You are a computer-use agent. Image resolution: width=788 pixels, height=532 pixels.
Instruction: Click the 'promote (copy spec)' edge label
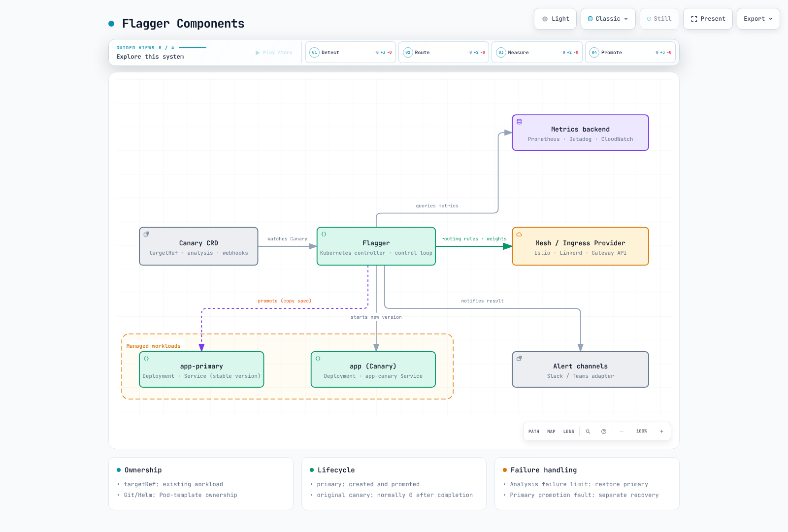(x=285, y=301)
